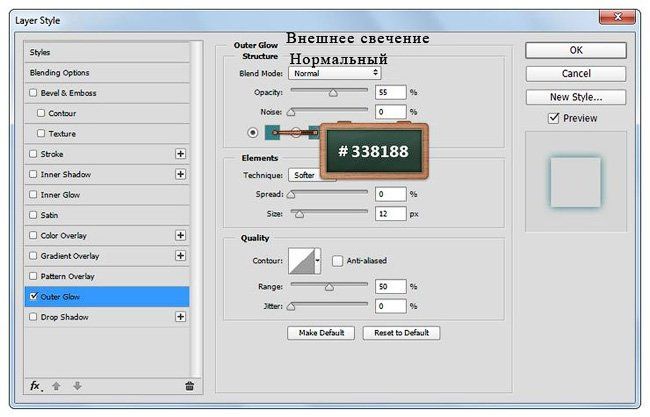Click Reset to Default button
Viewport: 650px width, 417px height.
coord(401,333)
